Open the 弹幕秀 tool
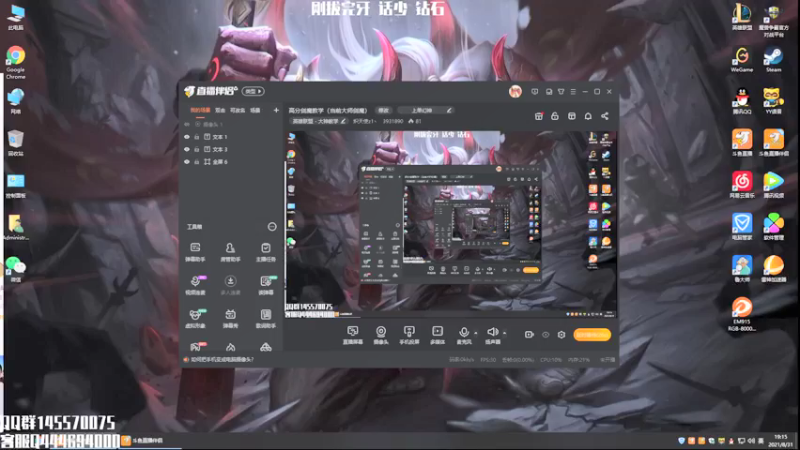This screenshot has width=800, height=450. coord(230,318)
